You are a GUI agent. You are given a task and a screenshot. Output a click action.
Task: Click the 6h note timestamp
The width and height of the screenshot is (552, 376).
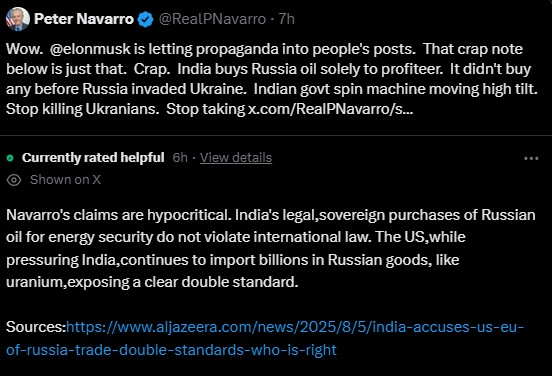180,158
